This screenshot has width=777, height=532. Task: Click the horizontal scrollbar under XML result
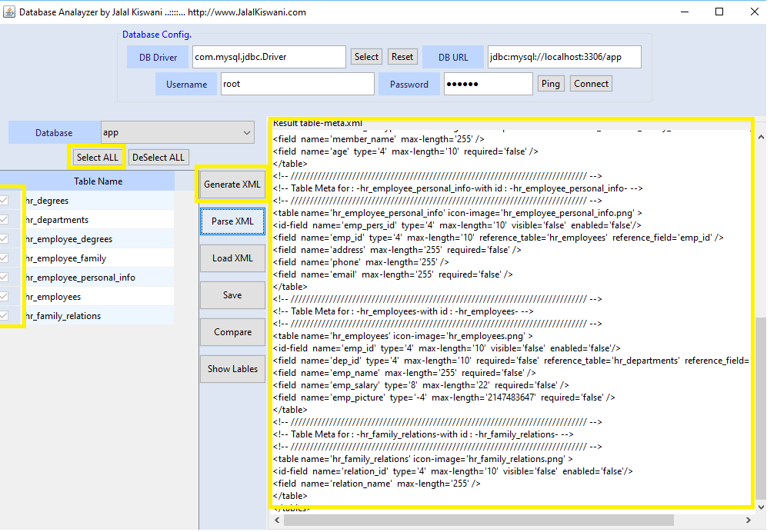click(x=477, y=520)
